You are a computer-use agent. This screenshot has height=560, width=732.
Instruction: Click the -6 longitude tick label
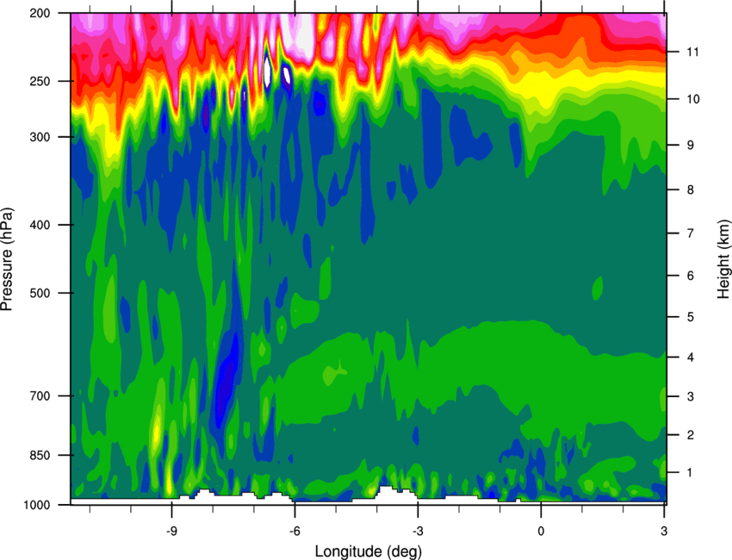295,531
